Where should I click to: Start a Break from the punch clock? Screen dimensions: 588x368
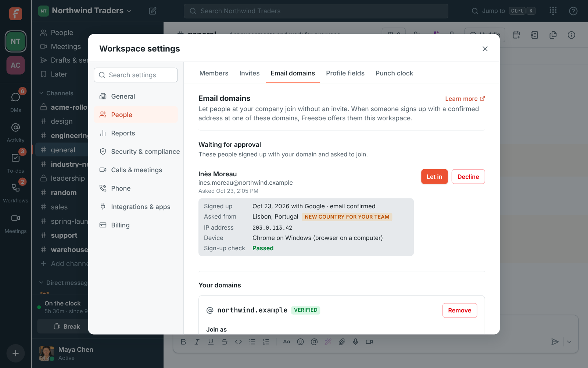pos(67,326)
